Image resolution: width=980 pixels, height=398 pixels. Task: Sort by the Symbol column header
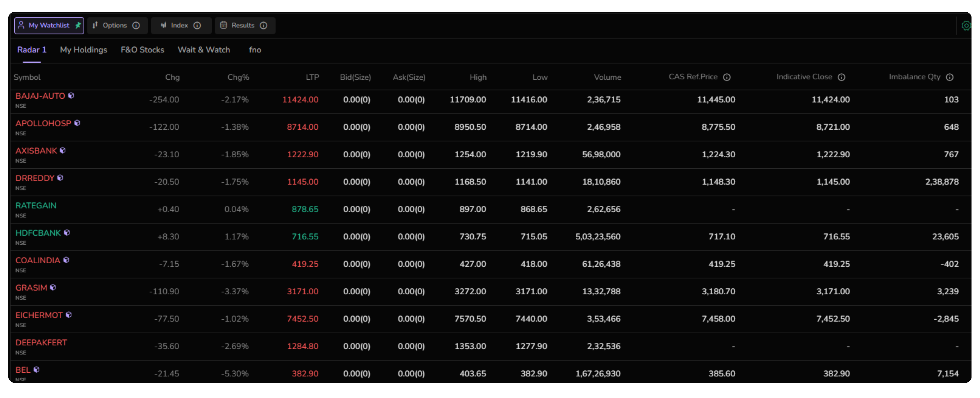(x=27, y=77)
